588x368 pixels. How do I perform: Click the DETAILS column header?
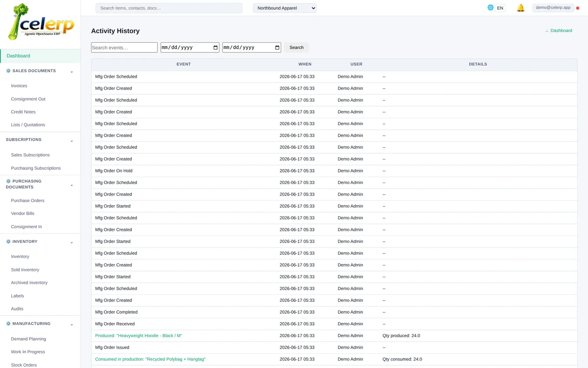[x=478, y=64]
